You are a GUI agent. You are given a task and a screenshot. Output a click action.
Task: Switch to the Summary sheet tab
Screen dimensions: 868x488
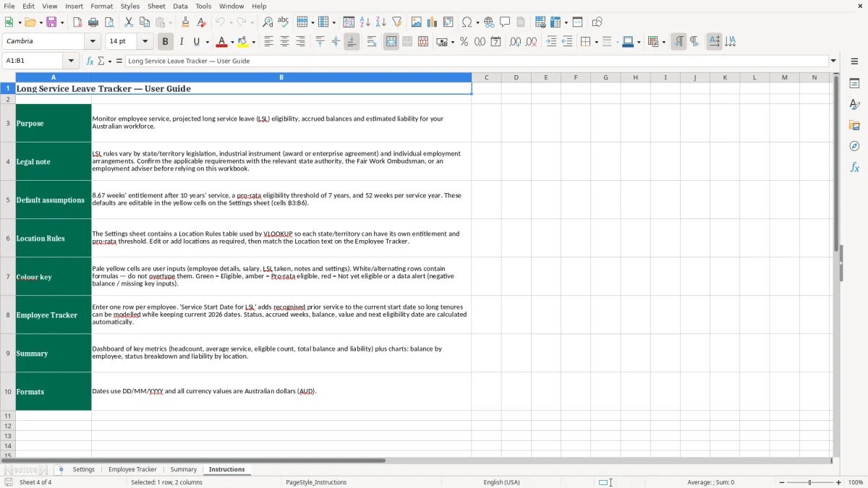[184, 469]
